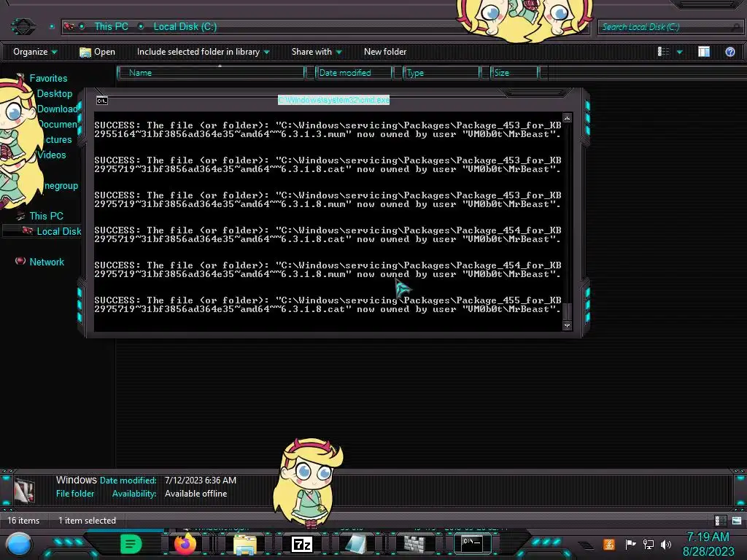Image resolution: width=747 pixels, height=560 pixels.
Task: Click the orange Java tray icon
Action: tap(609, 544)
